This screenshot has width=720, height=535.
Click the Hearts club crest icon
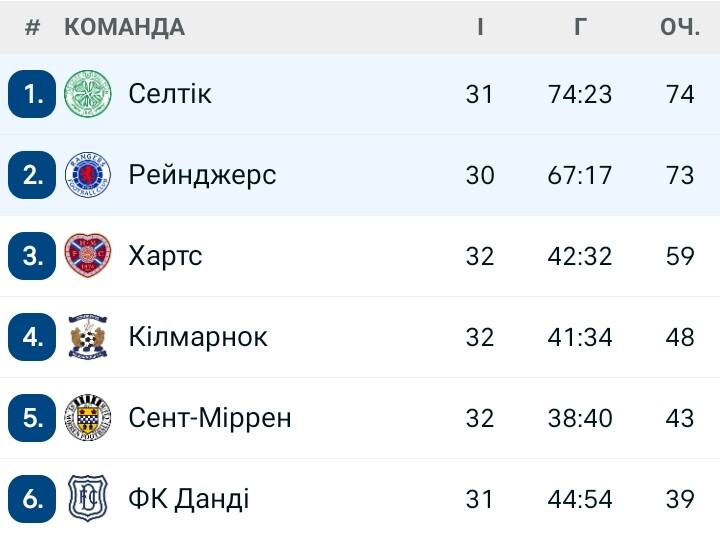tap(87, 255)
